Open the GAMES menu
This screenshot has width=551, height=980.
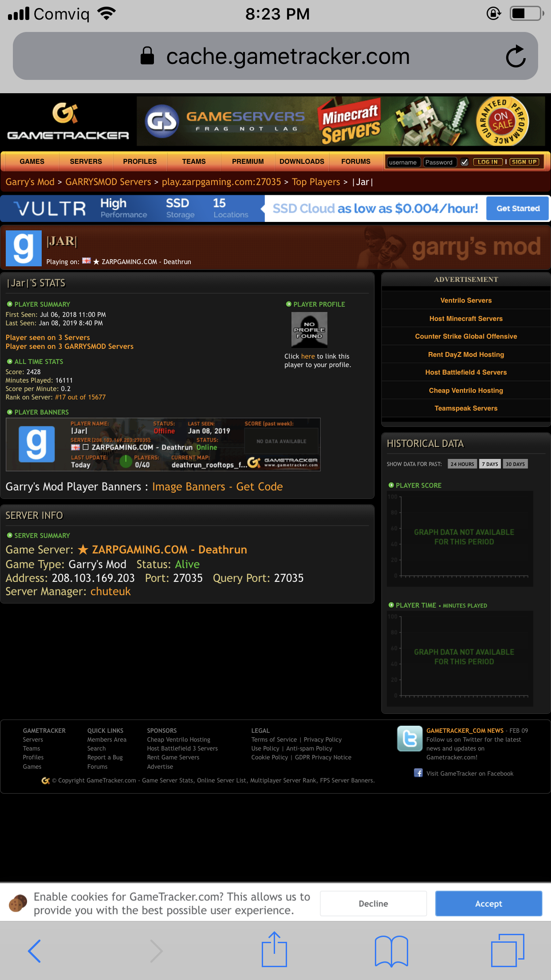[x=32, y=161]
